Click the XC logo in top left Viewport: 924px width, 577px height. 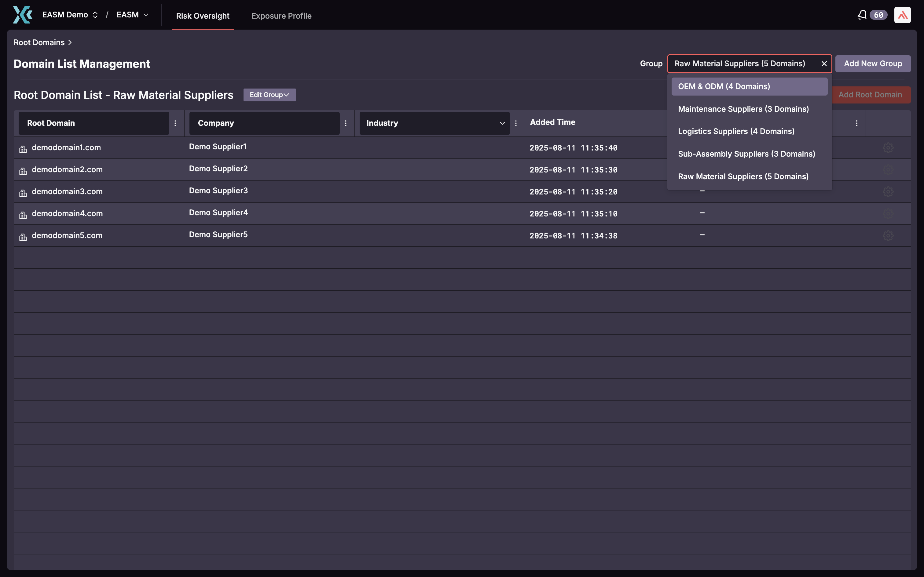(22, 15)
